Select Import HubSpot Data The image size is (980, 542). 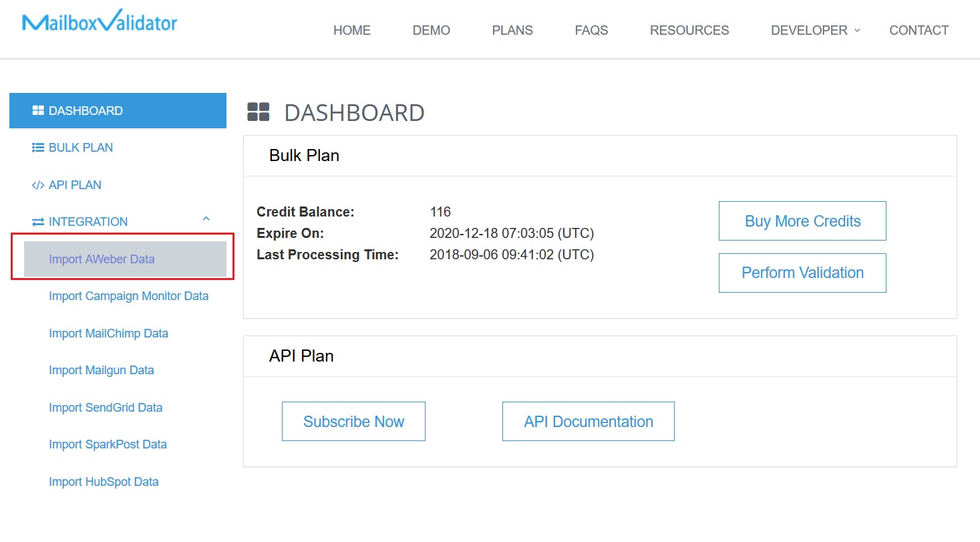104,482
